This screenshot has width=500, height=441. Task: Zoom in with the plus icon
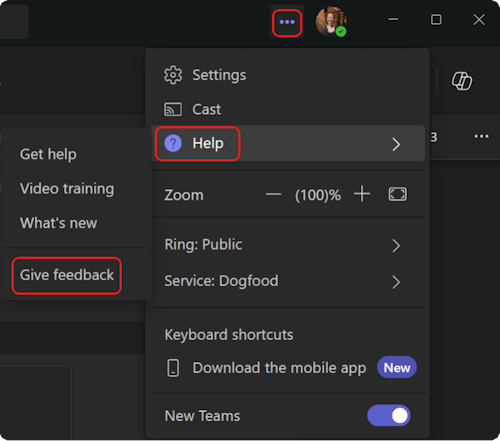click(362, 194)
